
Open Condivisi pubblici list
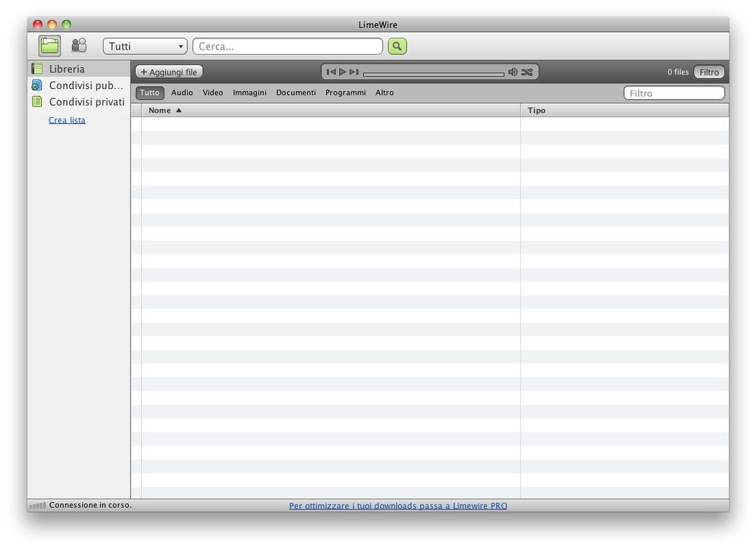(79, 85)
